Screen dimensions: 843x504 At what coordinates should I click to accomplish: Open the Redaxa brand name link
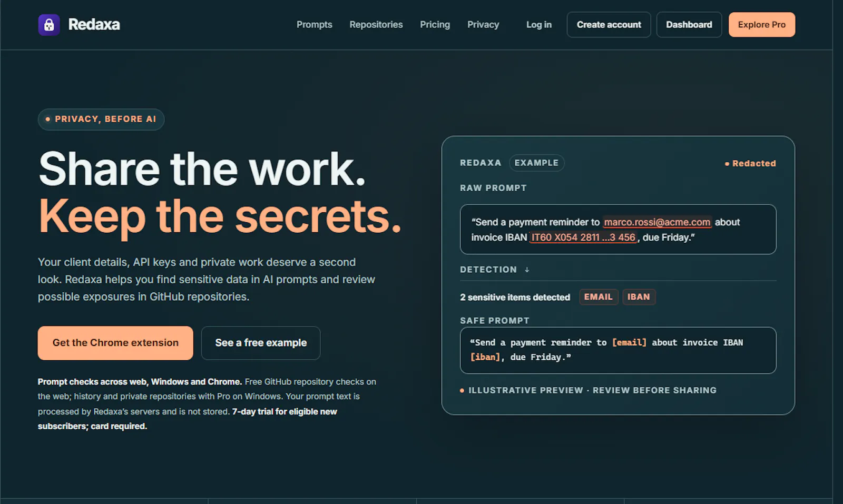pyautogui.click(x=94, y=25)
